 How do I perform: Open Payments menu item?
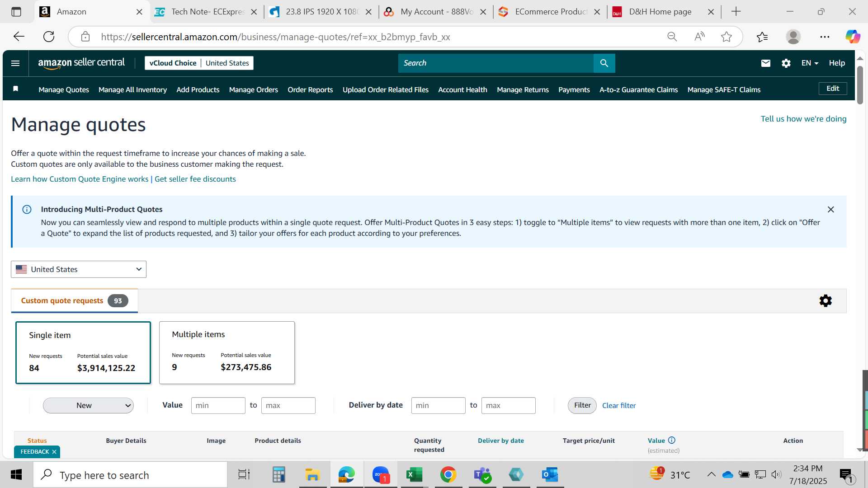click(x=574, y=90)
